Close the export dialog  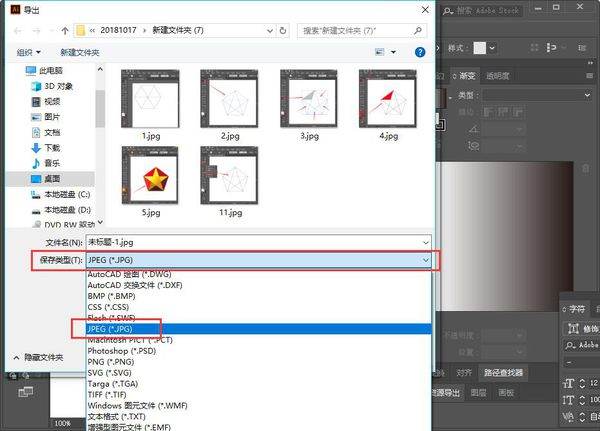[425, 10]
